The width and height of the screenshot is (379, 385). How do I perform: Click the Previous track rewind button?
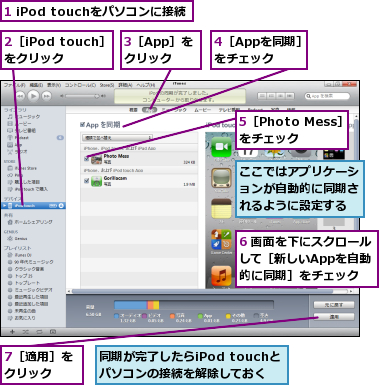coord(20,96)
